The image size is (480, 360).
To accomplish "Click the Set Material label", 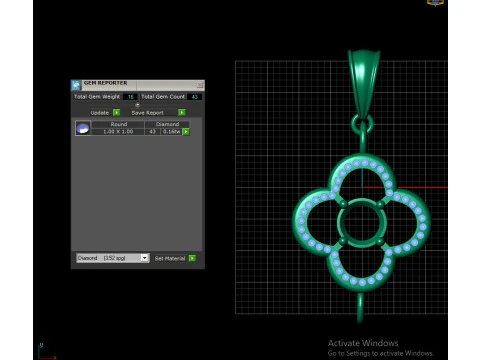I will click(x=170, y=258).
